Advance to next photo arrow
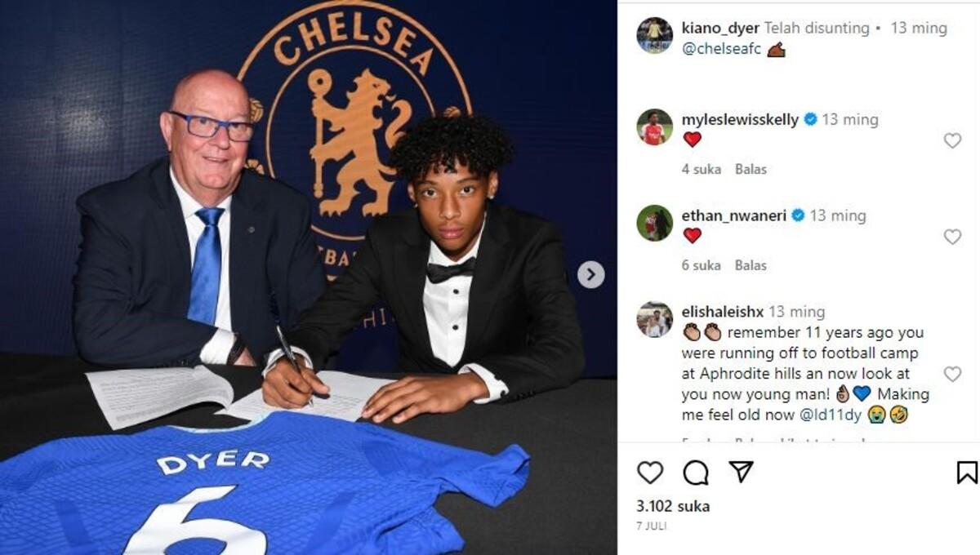Image resolution: width=980 pixels, height=555 pixels. coord(591,274)
